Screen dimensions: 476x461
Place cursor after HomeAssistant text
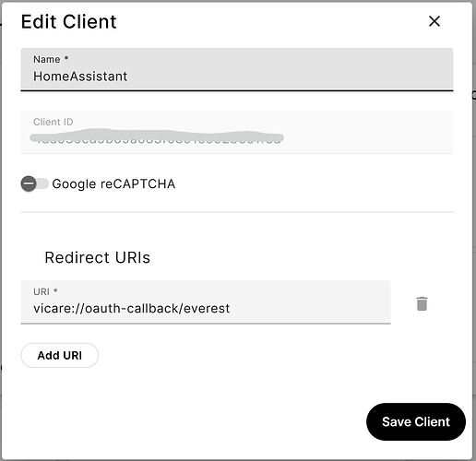(128, 77)
